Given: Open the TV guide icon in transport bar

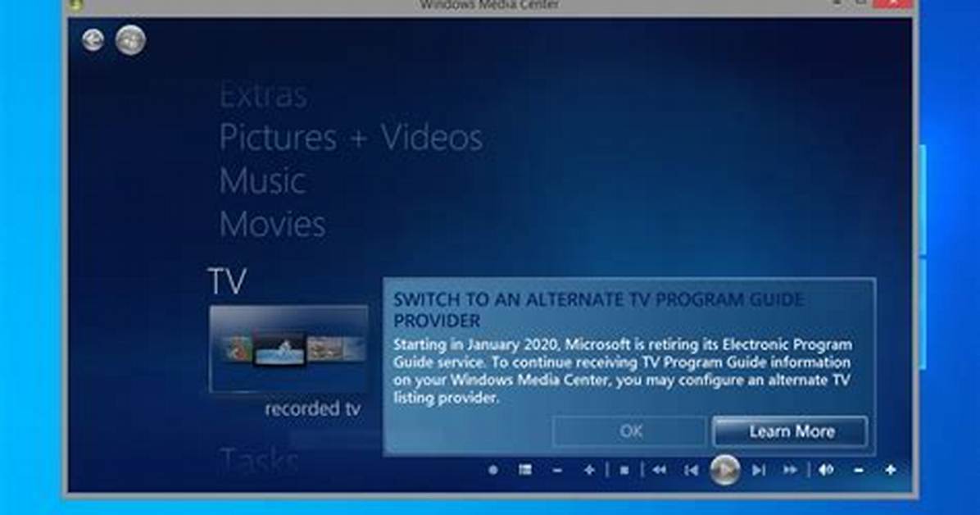Looking at the screenshot, I should [x=525, y=469].
